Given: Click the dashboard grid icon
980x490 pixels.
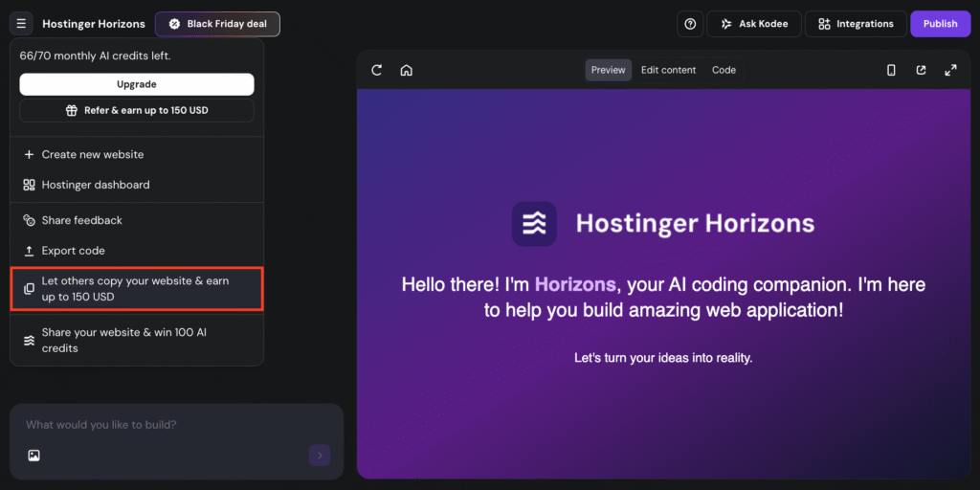Looking at the screenshot, I should click(29, 185).
